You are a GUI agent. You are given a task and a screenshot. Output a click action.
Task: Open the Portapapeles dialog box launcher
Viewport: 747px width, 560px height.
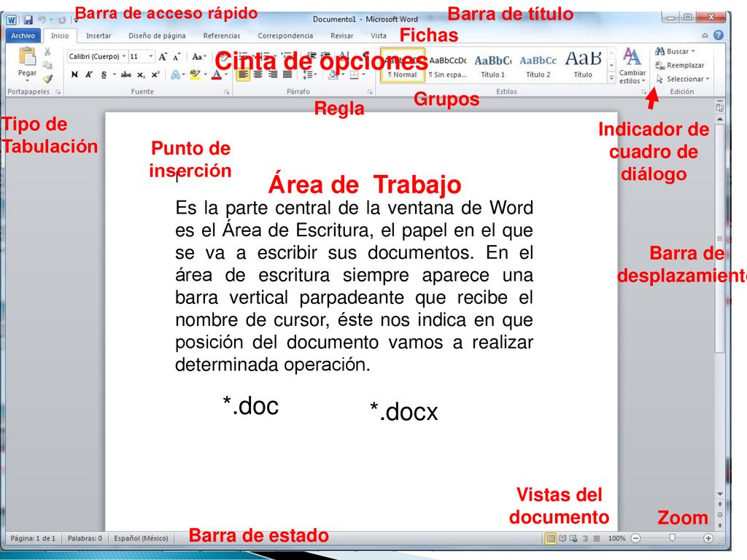pos(58,92)
